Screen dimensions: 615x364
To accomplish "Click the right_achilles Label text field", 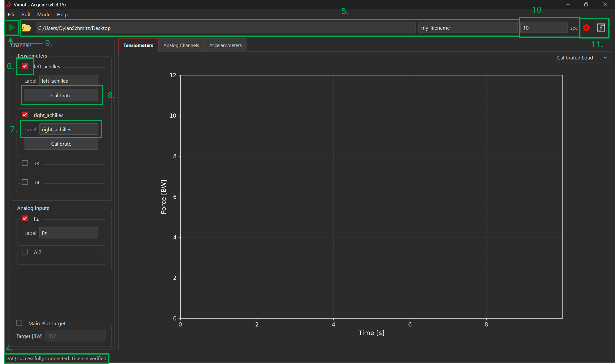I will click(69, 129).
